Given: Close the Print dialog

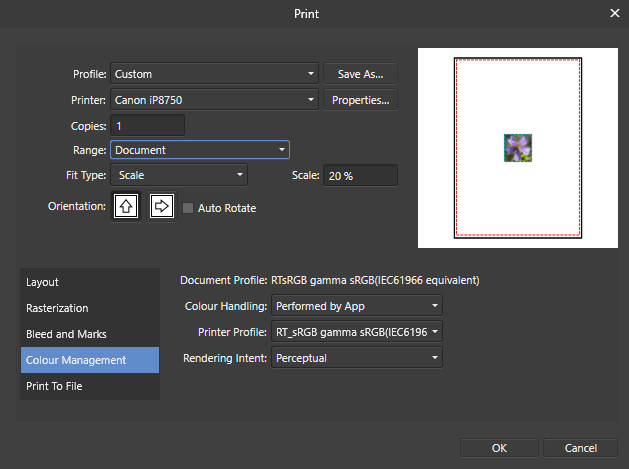Looking at the screenshot, I should [x=615, y=13].
